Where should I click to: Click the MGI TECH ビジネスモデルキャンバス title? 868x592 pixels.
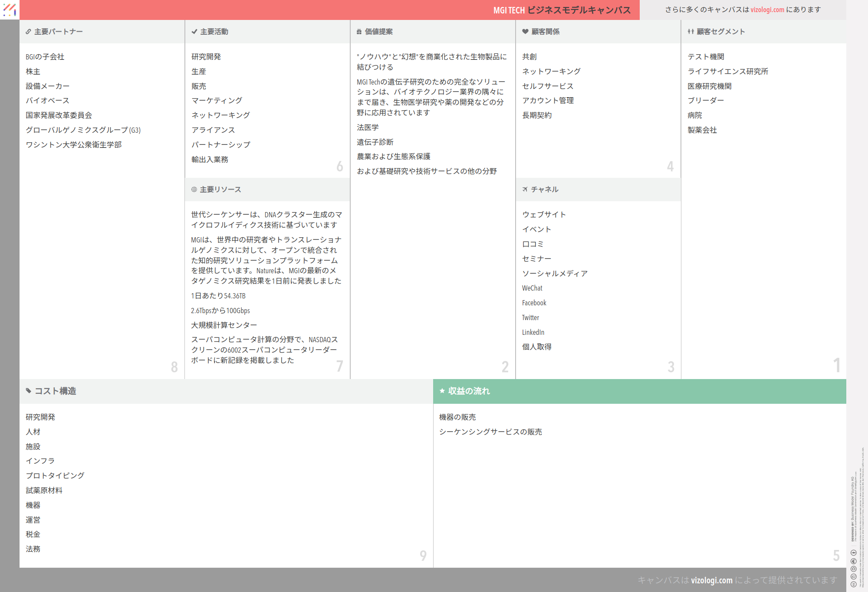pos(562,10)
